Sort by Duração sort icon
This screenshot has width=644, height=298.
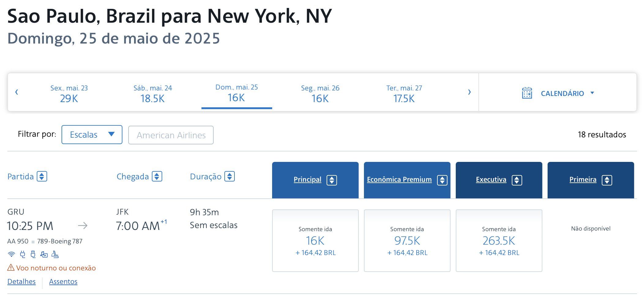230,177
